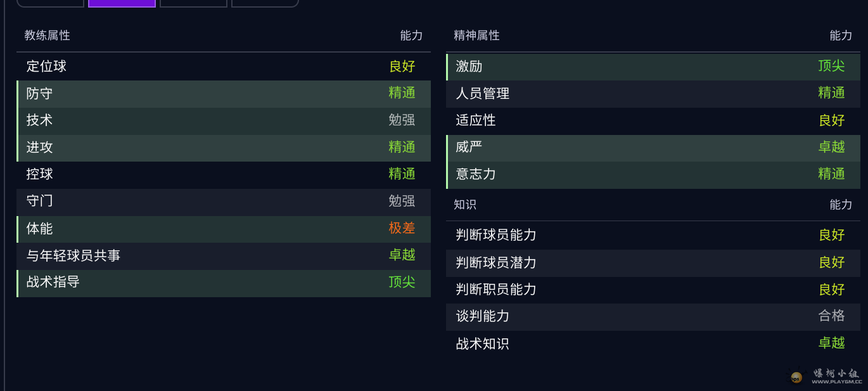Click the 合格 rating for 谈判能力

pos(831,316)
